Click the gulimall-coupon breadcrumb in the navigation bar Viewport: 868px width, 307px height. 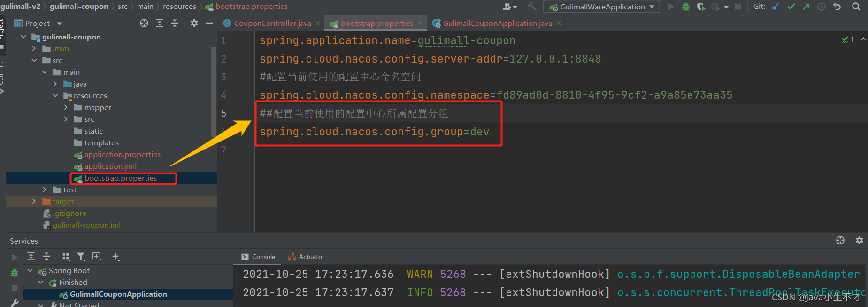click(79, 7)
